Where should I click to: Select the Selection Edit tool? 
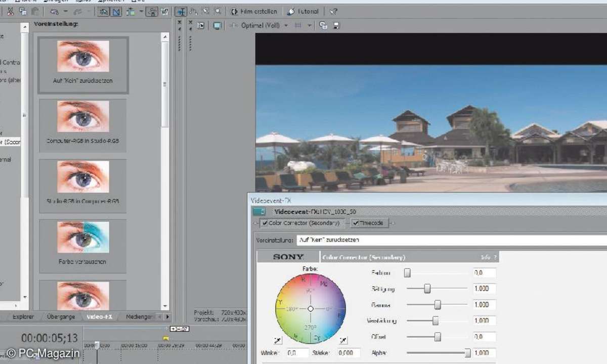pos(205,11)
